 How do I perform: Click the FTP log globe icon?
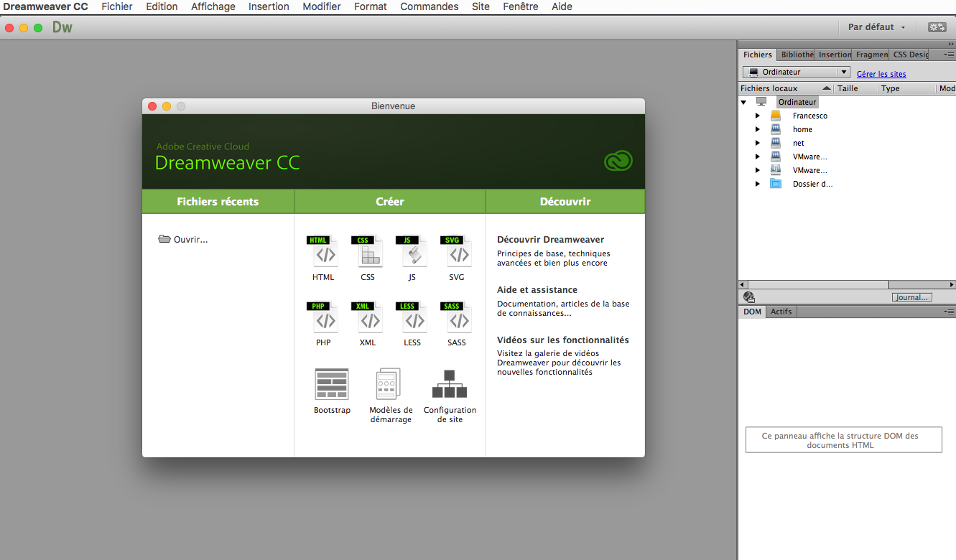tap(749, 297)
